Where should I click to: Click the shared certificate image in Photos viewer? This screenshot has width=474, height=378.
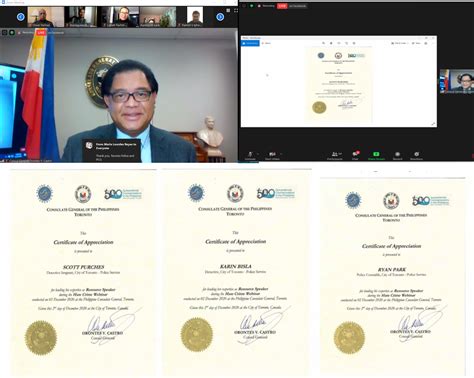pyautogui.click(x=339, y=86)
